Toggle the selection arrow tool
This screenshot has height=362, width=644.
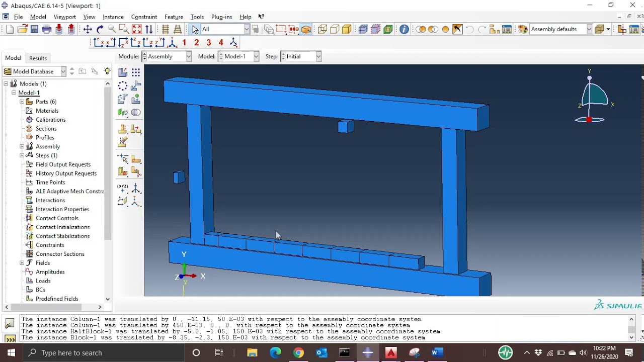[x=195, y=30]
